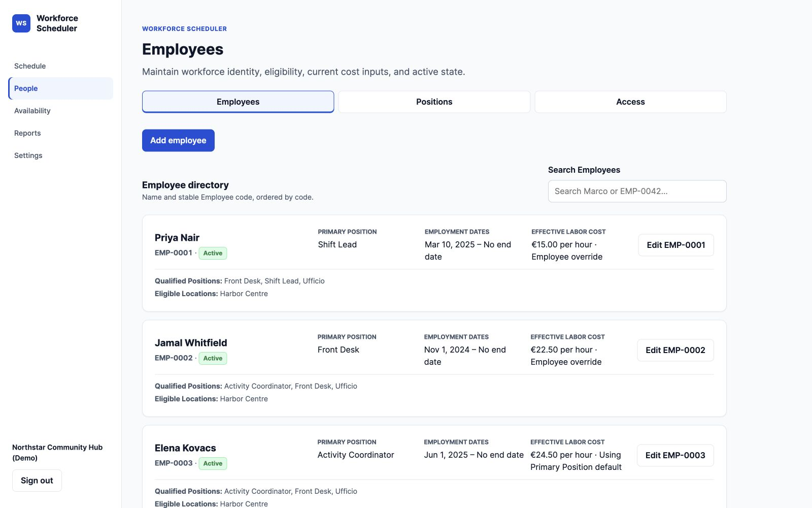Click Northstar Community Hub (Demo) label
The image size is (812, 508).
57,453
